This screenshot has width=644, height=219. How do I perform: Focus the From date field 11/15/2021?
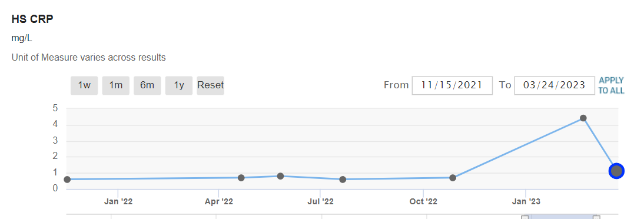[452, 85]
